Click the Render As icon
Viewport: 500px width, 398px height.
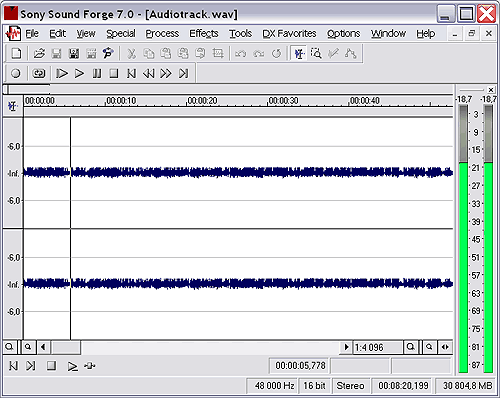click(x=91, y=53)
